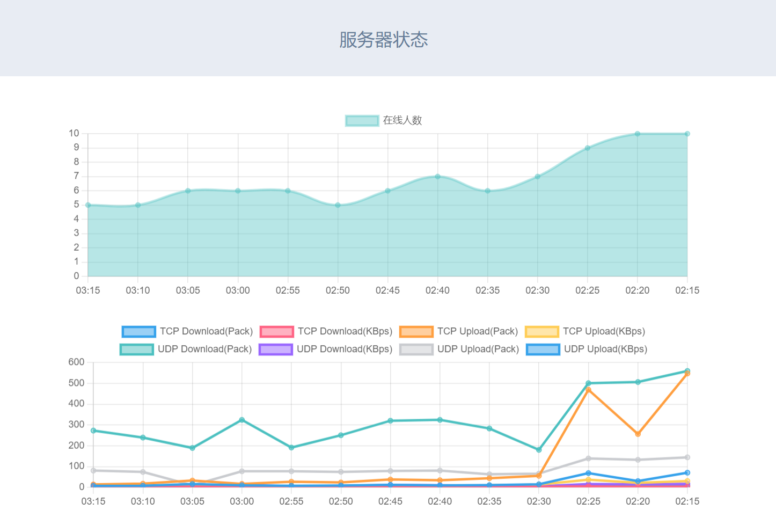This screenshot has width=776, height=532.
Task: Click the gray UDP Upload(Pack) legend swatch
Action: (416, 349)
